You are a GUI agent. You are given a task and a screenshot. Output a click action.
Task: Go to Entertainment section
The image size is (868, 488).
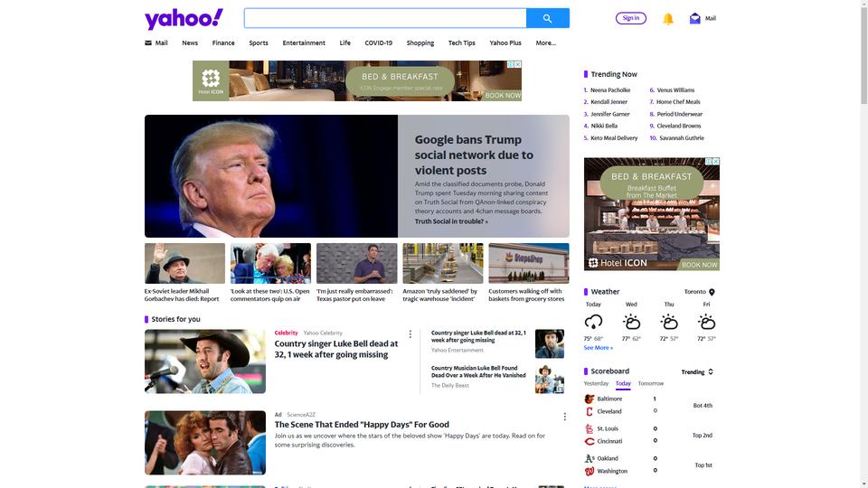(x=304, y=42)
